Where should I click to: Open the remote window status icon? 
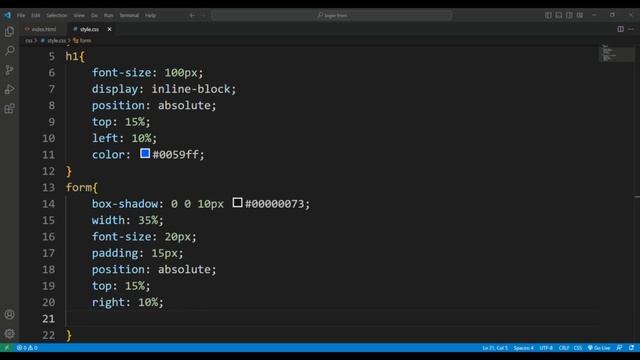click(7, 348)
